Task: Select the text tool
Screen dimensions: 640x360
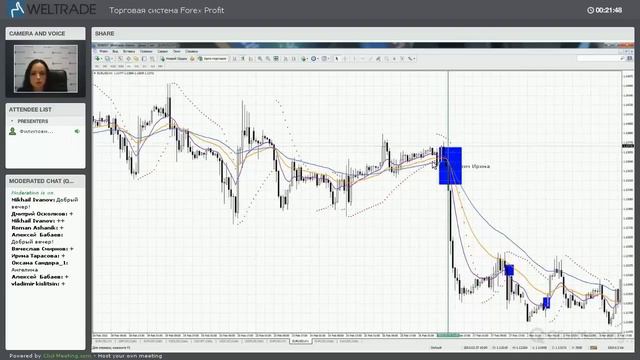Action: [x=394, y=59]
